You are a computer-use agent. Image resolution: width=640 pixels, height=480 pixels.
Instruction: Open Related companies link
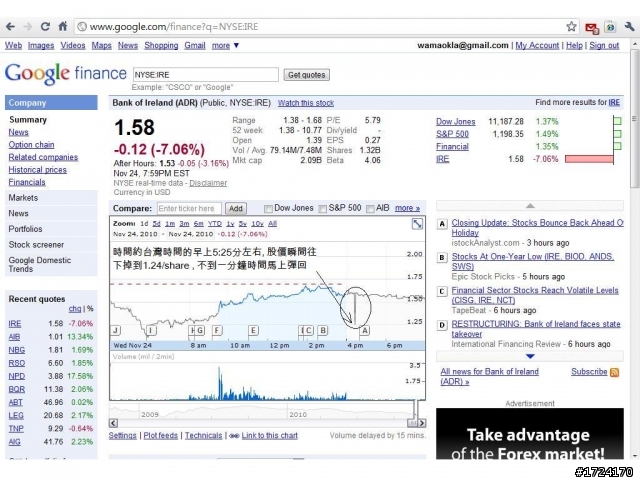(x=43, y=158)
